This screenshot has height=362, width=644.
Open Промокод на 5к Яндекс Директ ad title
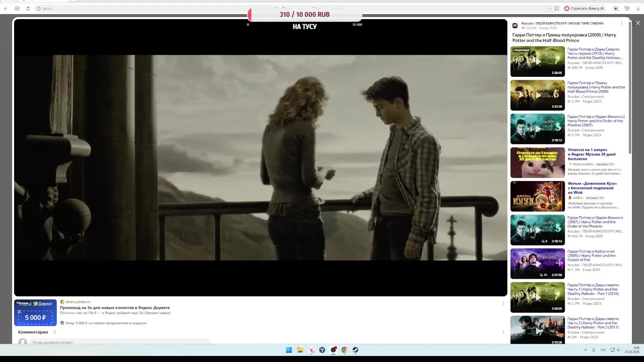115,307
